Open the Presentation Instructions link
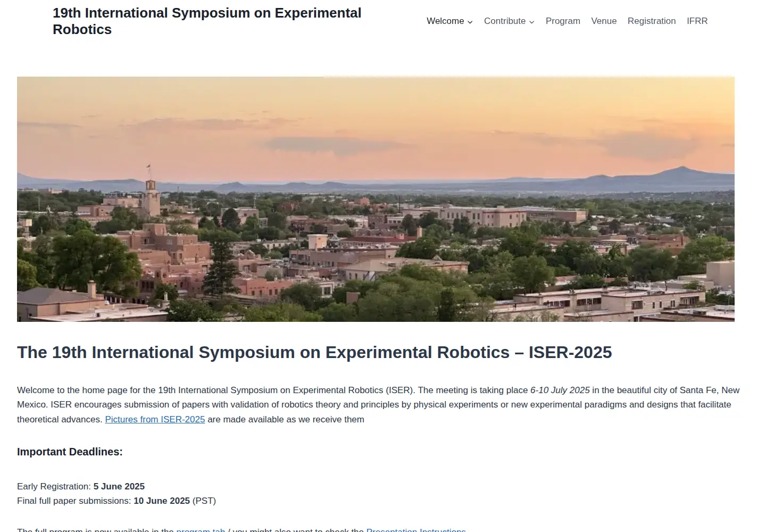Screen dimensions: 766x532 416,529
